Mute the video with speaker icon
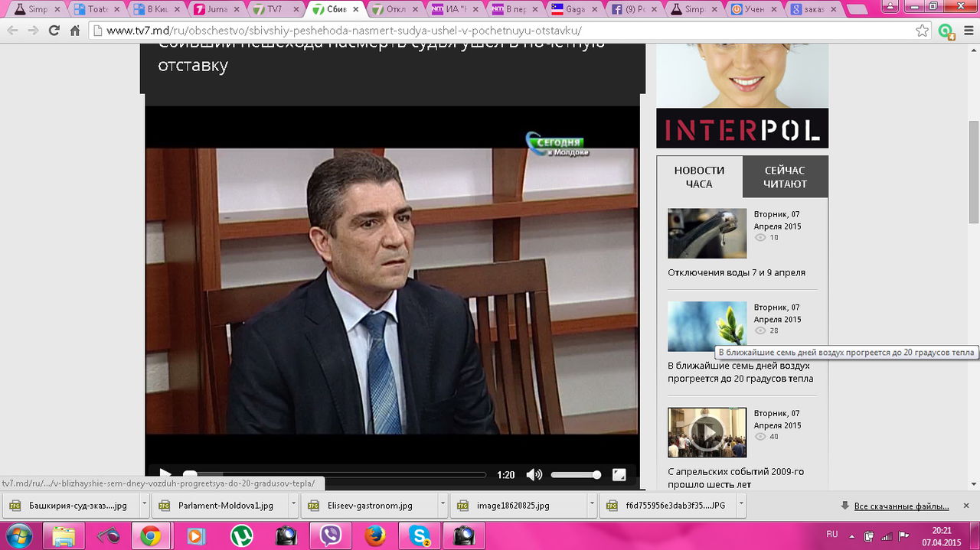This screenshot has width=980, height=550. point(534,475)
